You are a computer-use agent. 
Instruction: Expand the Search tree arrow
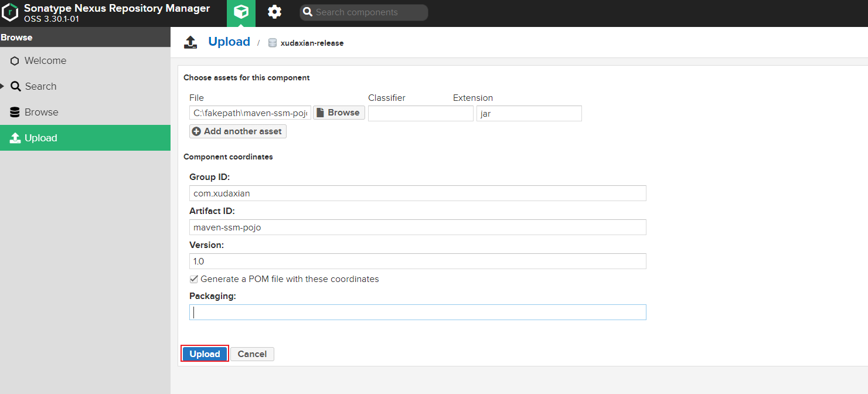tap(2, 86)
